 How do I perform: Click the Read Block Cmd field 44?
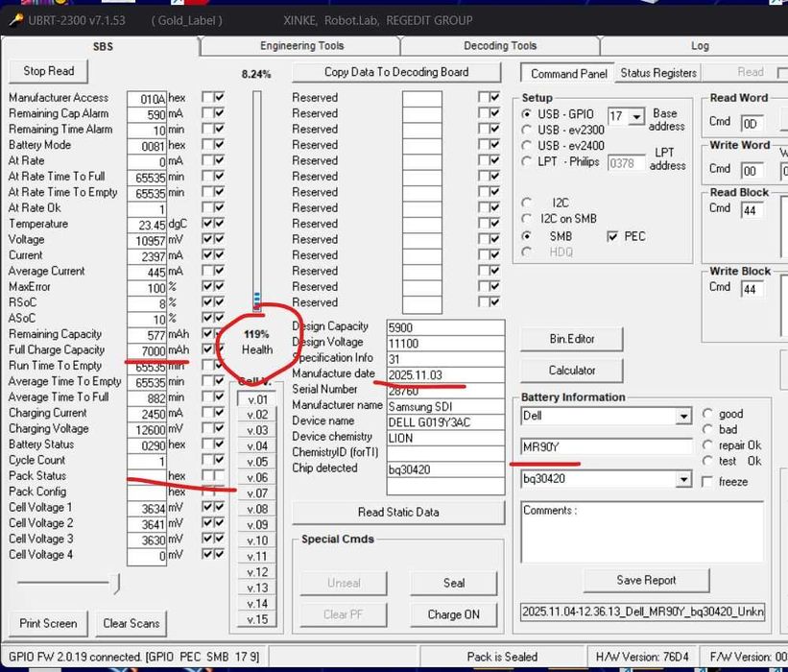(752, 210)
